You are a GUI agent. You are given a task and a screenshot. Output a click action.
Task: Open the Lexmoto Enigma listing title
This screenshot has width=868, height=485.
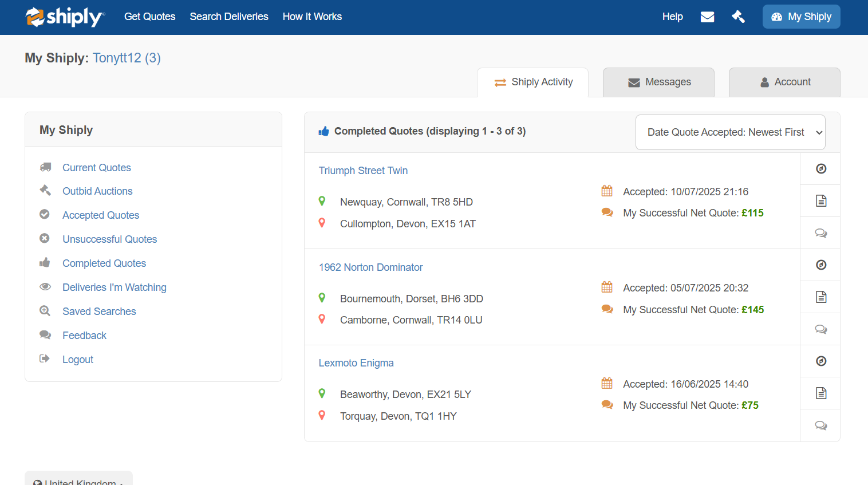[x=356, y=363]
